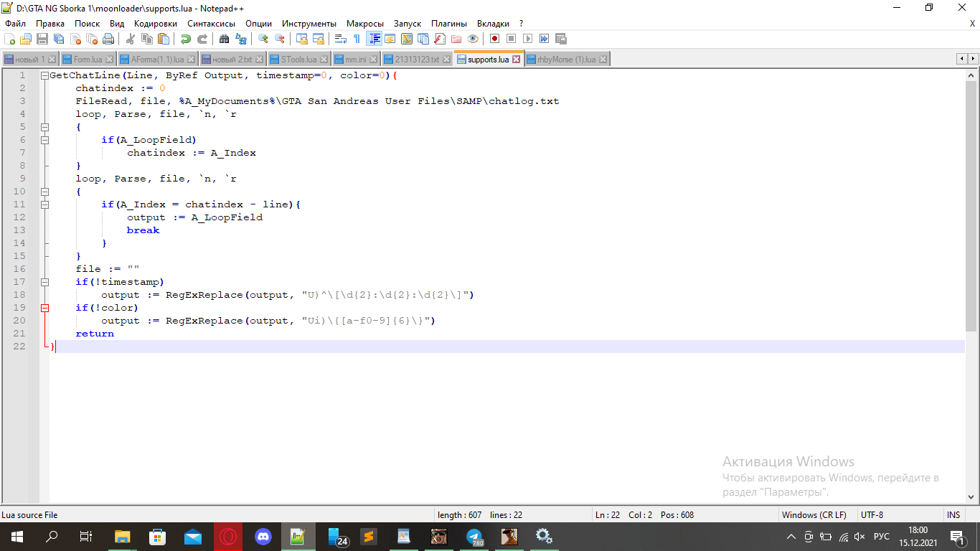
Task: Click the Zoom in magnifier icon
Action: (263, 39)
